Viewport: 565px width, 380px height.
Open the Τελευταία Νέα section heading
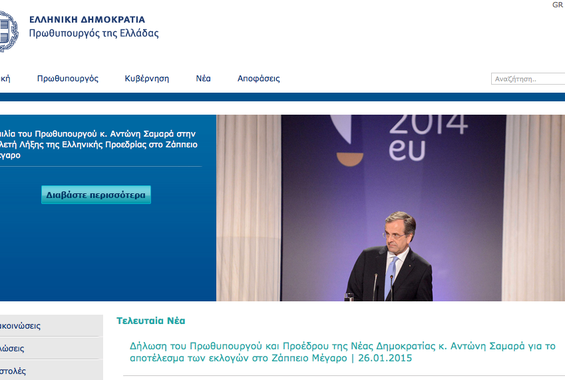(x=151, y=321)
